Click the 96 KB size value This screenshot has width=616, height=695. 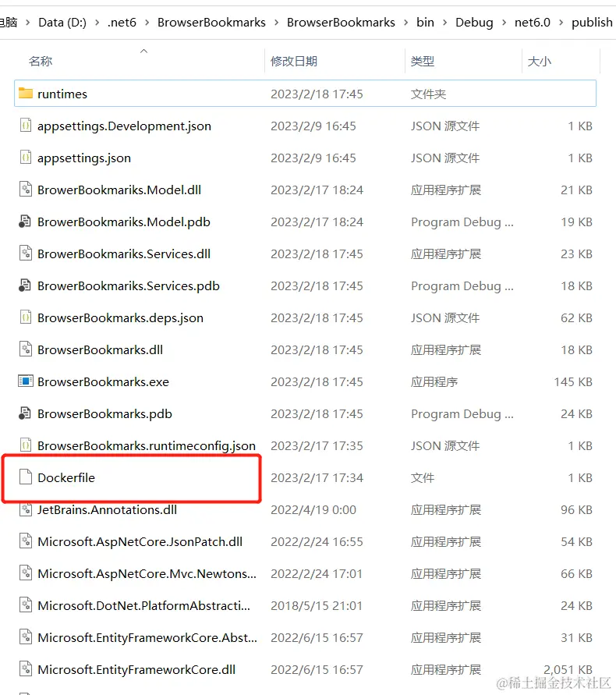coord(576,509)
